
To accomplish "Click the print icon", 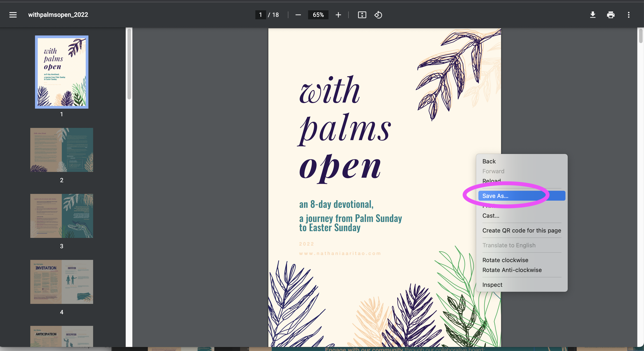I will [x=611, y=15].
